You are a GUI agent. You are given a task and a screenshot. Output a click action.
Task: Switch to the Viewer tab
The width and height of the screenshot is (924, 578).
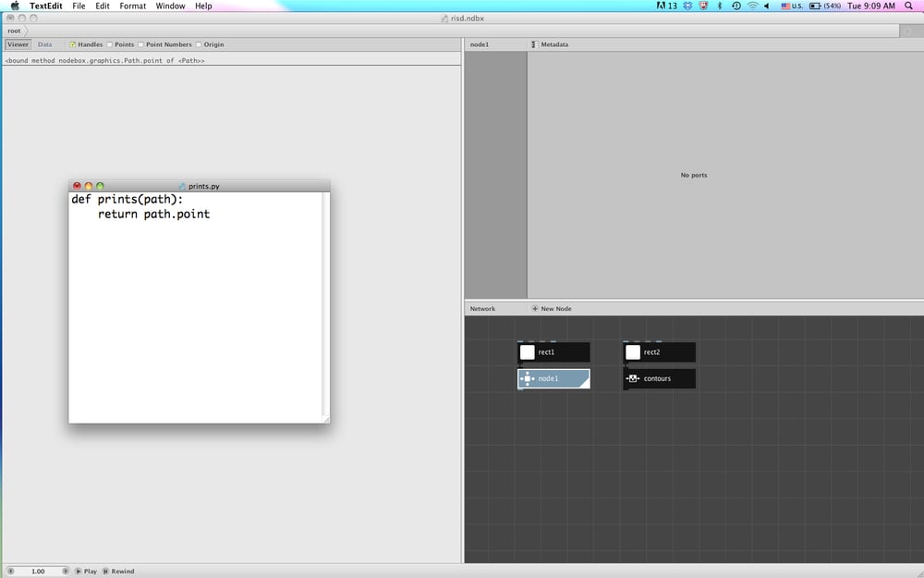click(x=18, y=44)
